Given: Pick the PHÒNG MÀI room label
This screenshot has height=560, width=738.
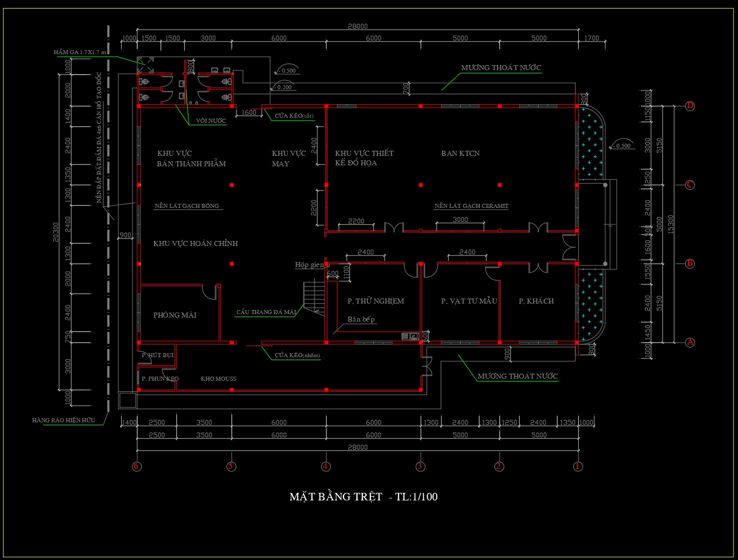Looking at the screenshot, I should coord(175,315).
